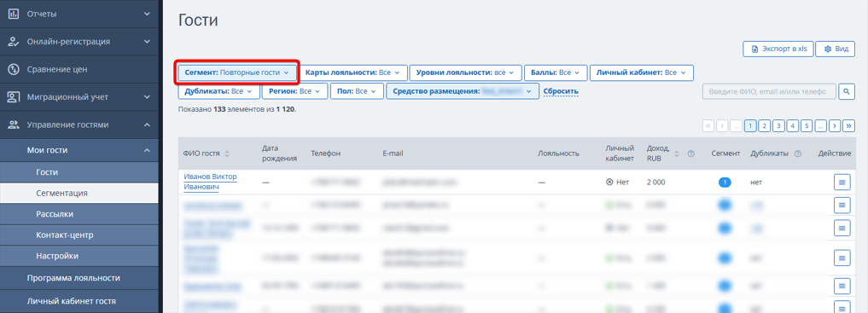
Task: Open the Дубликаты filter dropdown
Action: (218, 91)
